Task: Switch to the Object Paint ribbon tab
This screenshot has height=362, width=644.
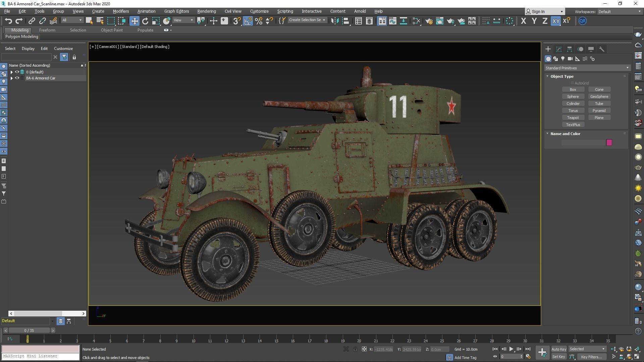Action: [112, 30]
